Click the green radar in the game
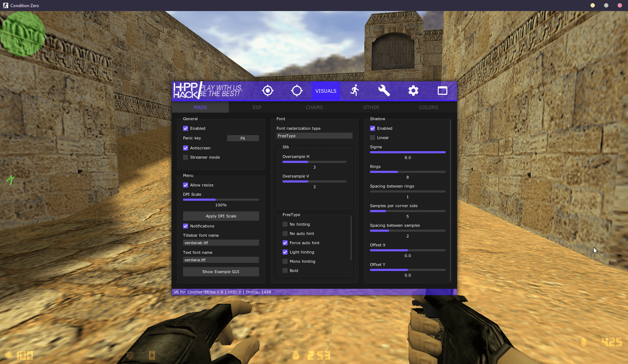The height and width of the screenshot is (364, 628). (x=23, y=34)
